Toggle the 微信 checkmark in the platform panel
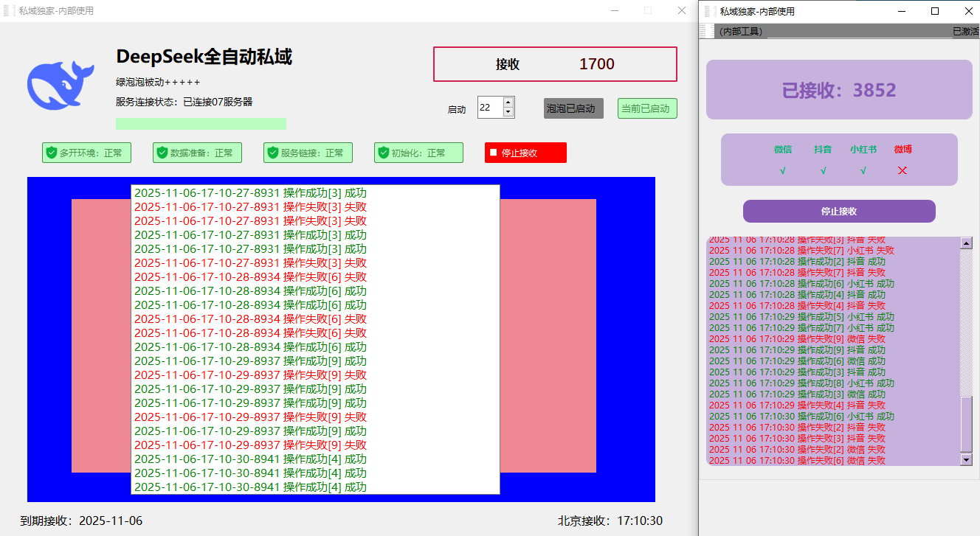 pyautogui.click(x=783, y=170)
